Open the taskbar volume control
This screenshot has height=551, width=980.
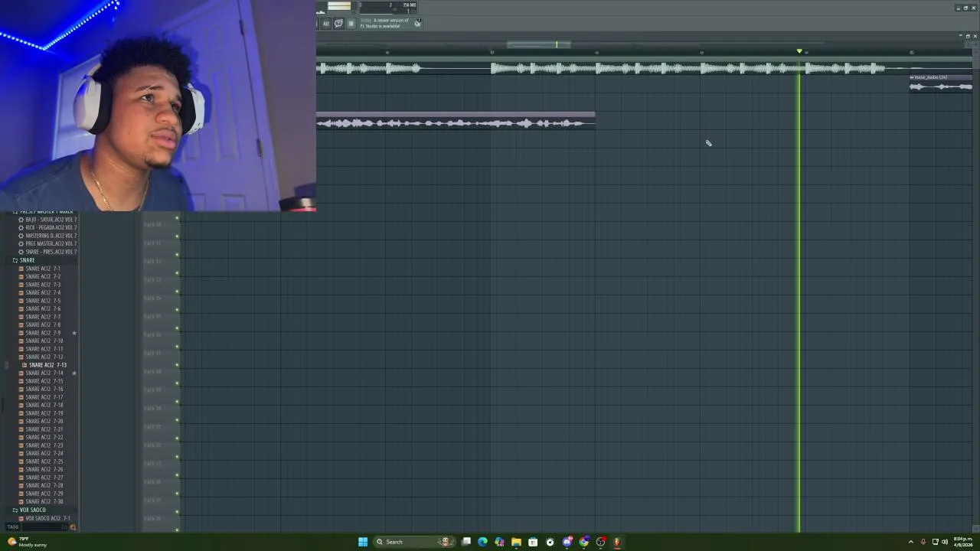coord(944,542)
